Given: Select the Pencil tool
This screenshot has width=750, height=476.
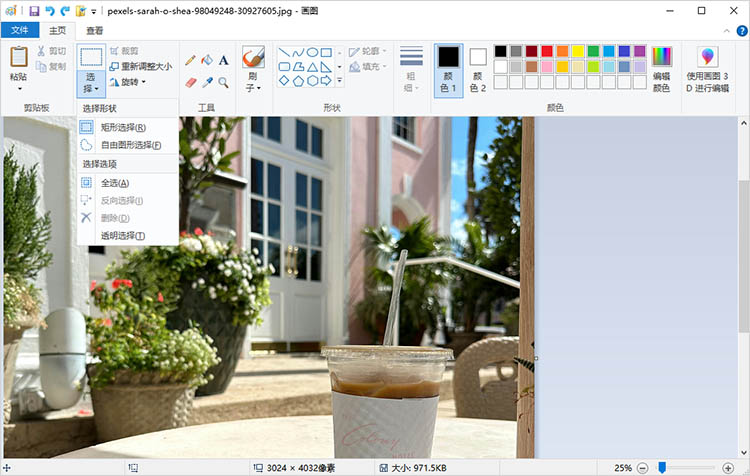Looking at the screenshot, I should pos(190,60).
